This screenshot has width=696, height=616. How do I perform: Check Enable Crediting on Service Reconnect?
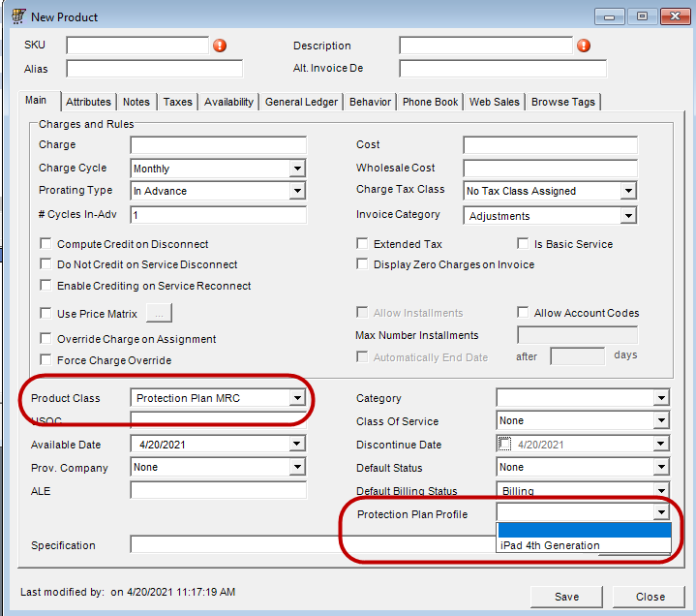(45, 285)
